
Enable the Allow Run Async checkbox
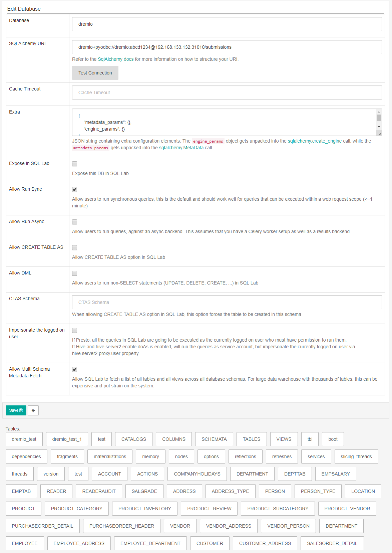75,222
